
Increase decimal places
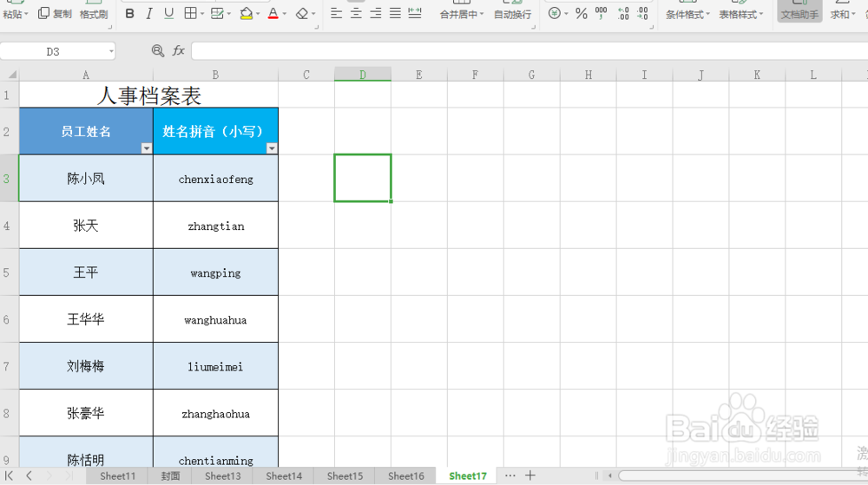[623, 13]
